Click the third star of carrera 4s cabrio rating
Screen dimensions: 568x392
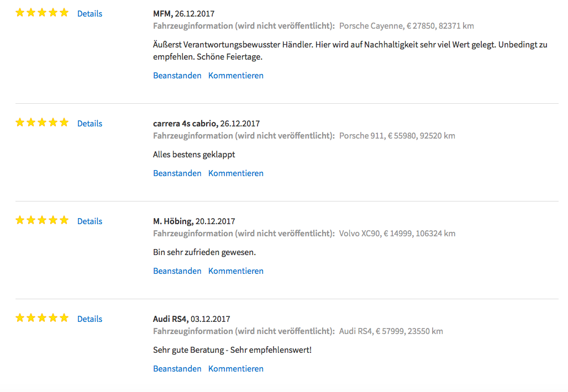(42, 123)
